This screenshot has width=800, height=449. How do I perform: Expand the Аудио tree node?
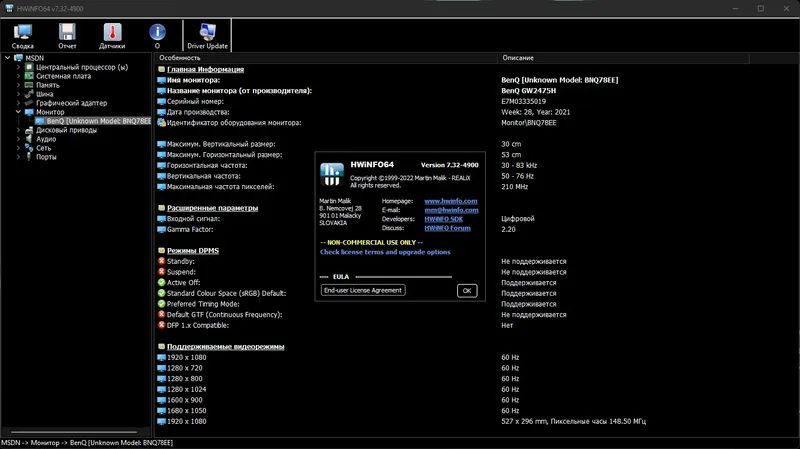click(18, 139)
